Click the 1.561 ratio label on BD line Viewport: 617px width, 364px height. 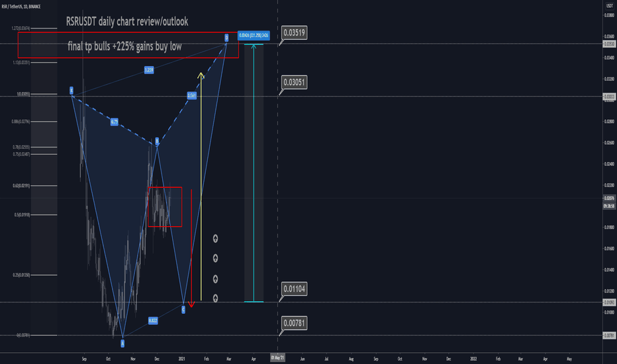pos(191,95)
